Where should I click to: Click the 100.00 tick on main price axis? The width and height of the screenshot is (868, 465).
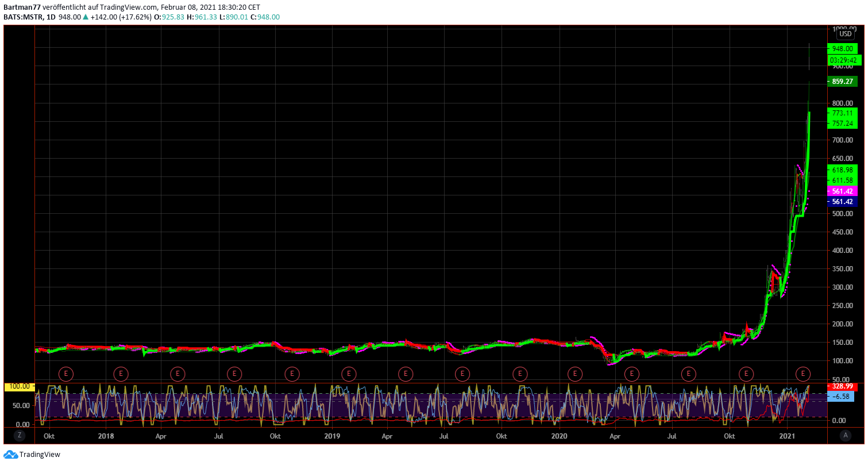tap(842, 361)
